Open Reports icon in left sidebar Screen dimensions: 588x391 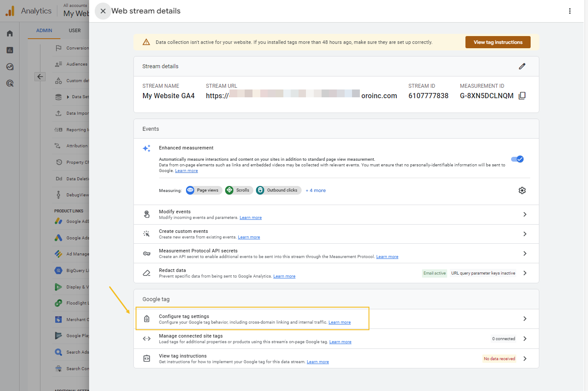(x=10, y=50)
